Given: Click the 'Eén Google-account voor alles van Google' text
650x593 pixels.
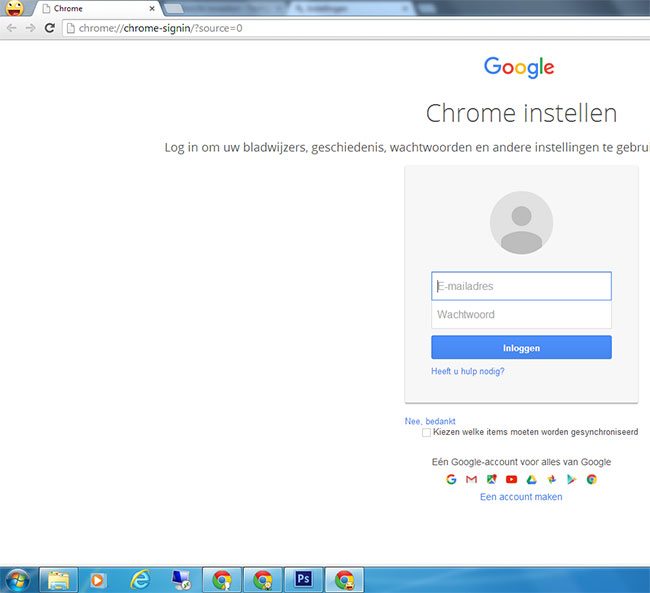Looking at the screenshot, I should point(521,462).
